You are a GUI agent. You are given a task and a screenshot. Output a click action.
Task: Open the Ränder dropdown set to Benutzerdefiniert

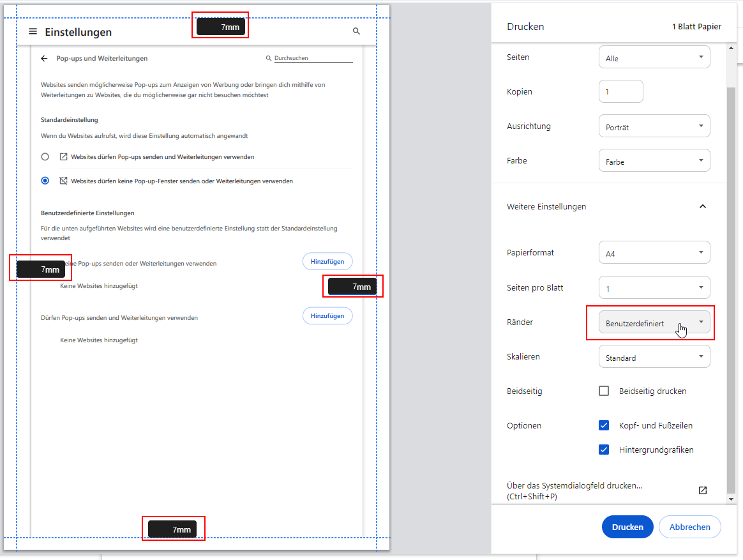coord(654,322)
